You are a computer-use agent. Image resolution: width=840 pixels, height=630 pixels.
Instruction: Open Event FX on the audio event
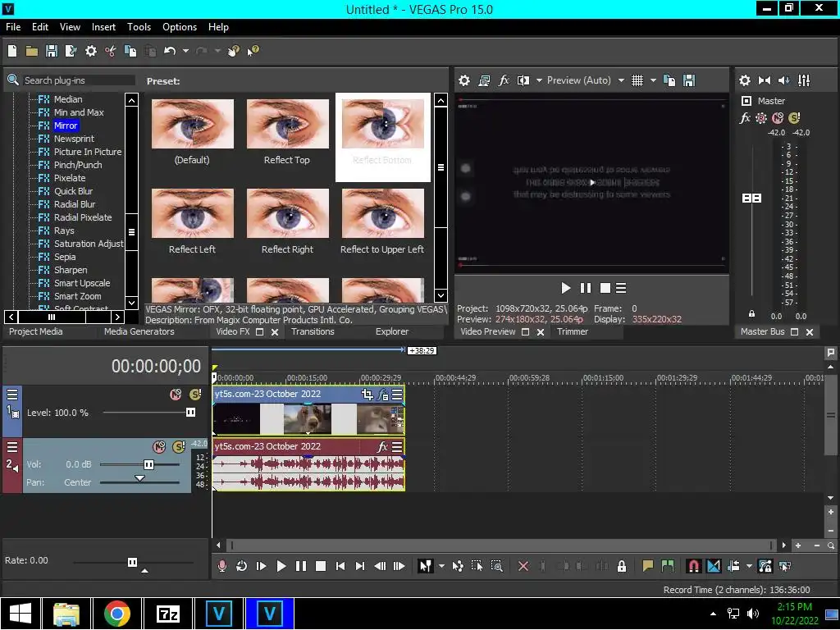point(382,447)
